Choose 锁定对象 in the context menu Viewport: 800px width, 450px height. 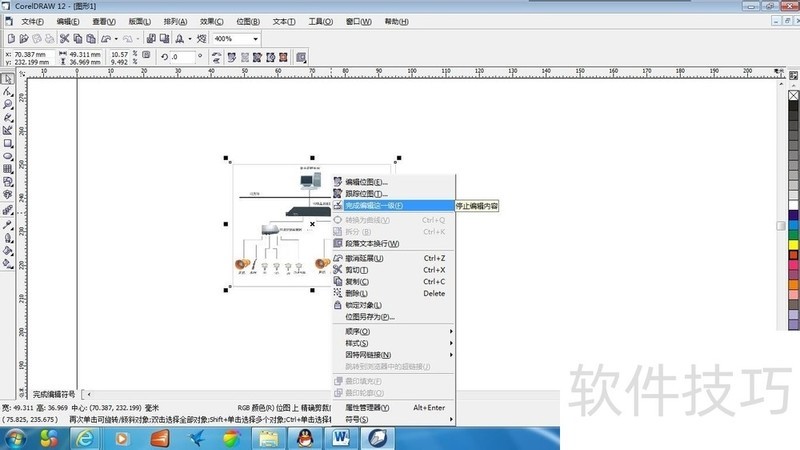pyautogui.click(x=364, y=305)
